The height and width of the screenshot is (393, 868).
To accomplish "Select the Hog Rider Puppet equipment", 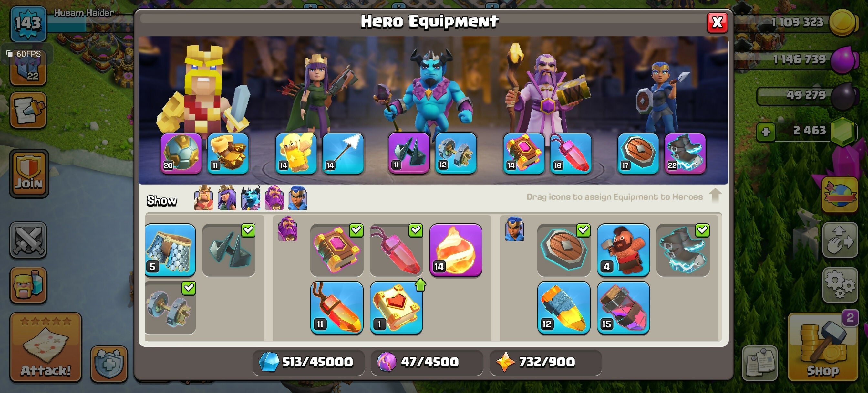I will tap(623, 250).
